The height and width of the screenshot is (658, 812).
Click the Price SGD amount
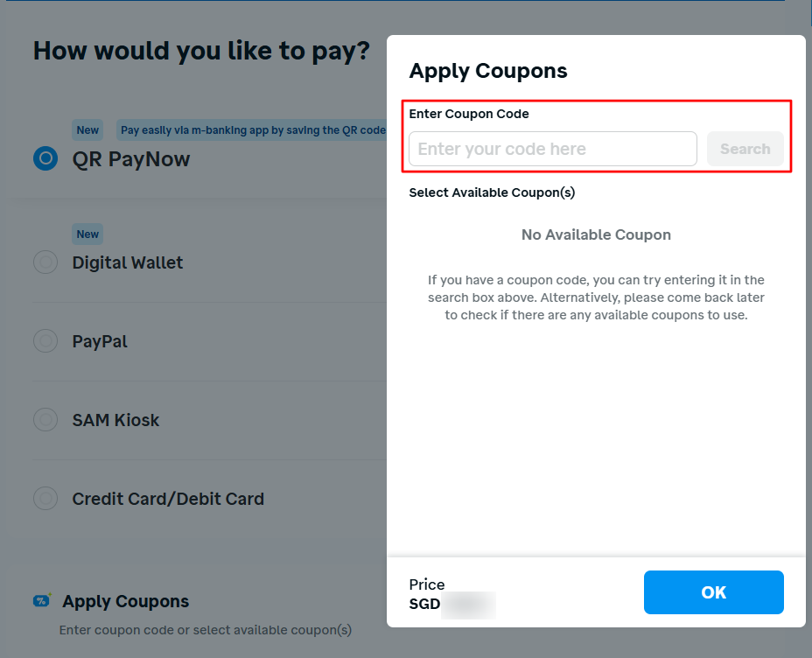point(452,604)
